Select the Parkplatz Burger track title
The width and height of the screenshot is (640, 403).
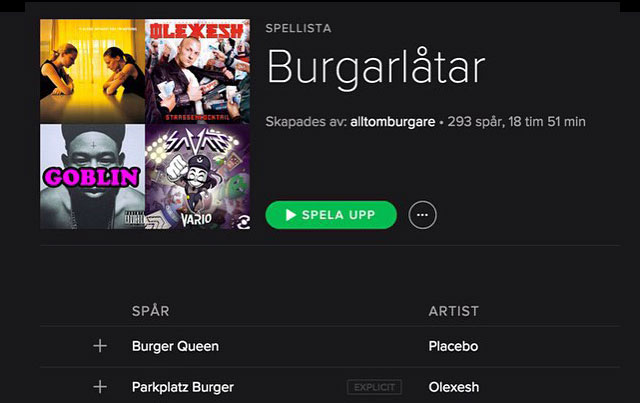(x=183, y=387)
